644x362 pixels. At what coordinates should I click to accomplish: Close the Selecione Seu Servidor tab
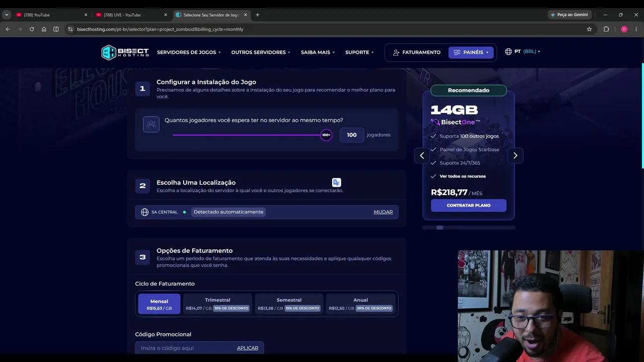point(245,15)
